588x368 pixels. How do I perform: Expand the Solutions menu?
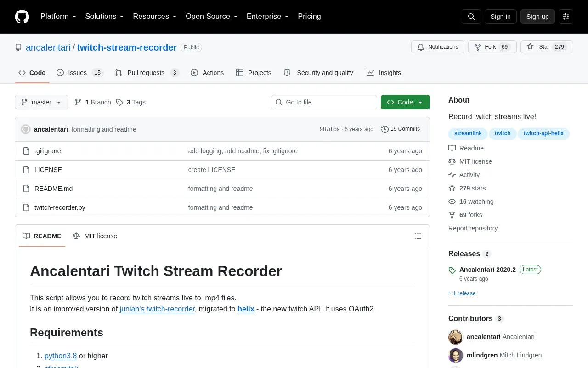[x=104, y=17]
